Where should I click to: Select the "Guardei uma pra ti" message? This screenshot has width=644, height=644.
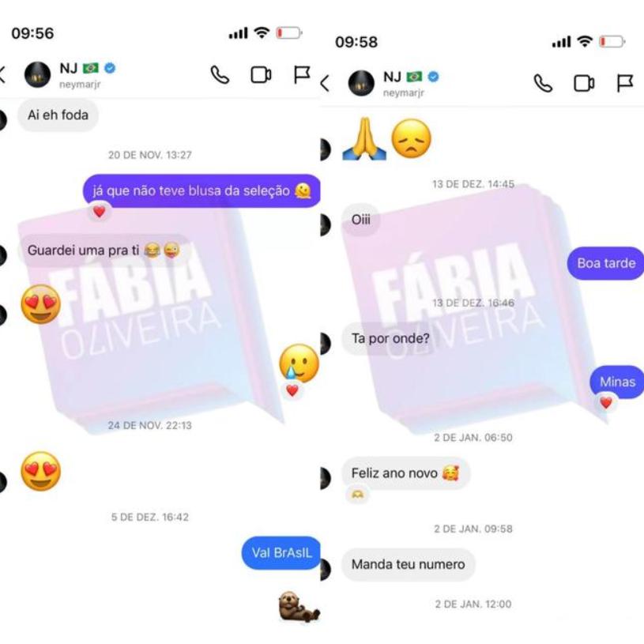[104, 250]
